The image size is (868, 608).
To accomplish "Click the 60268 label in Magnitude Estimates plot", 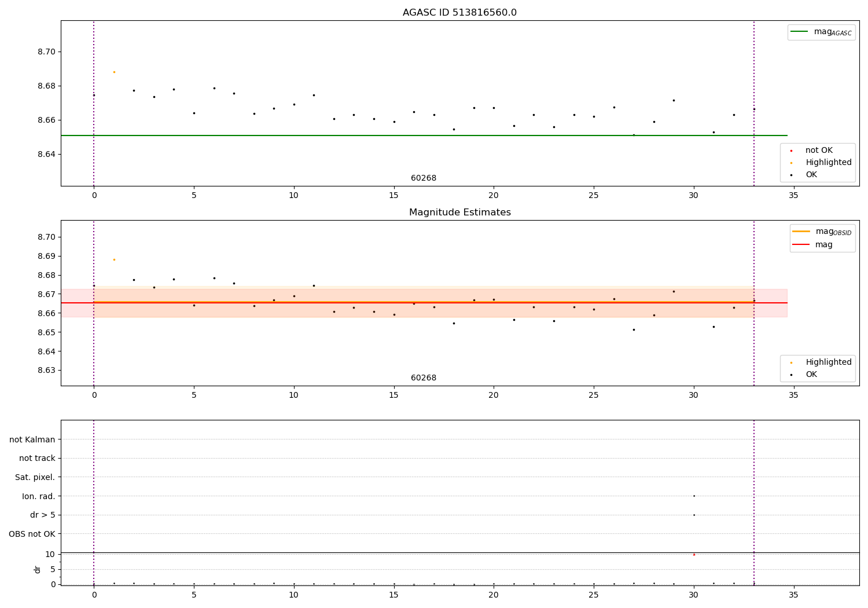I will tap(424, 378).
